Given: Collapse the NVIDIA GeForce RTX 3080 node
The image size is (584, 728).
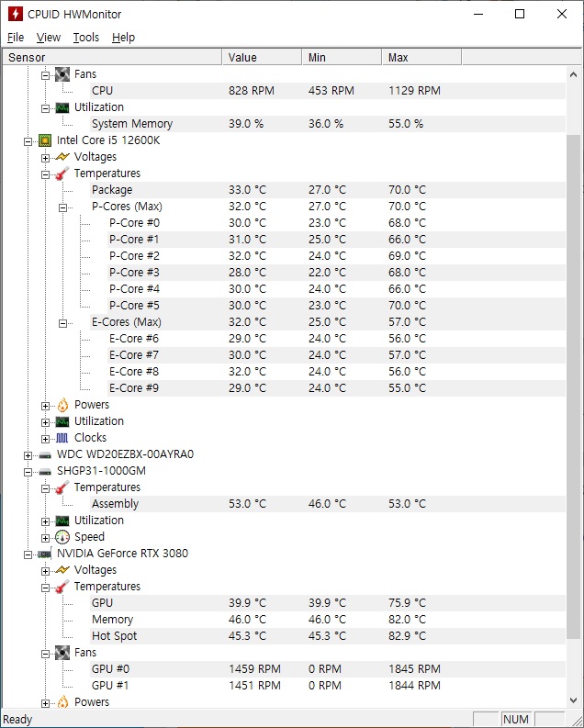Looking at the screenshot, I should (28, 554).
